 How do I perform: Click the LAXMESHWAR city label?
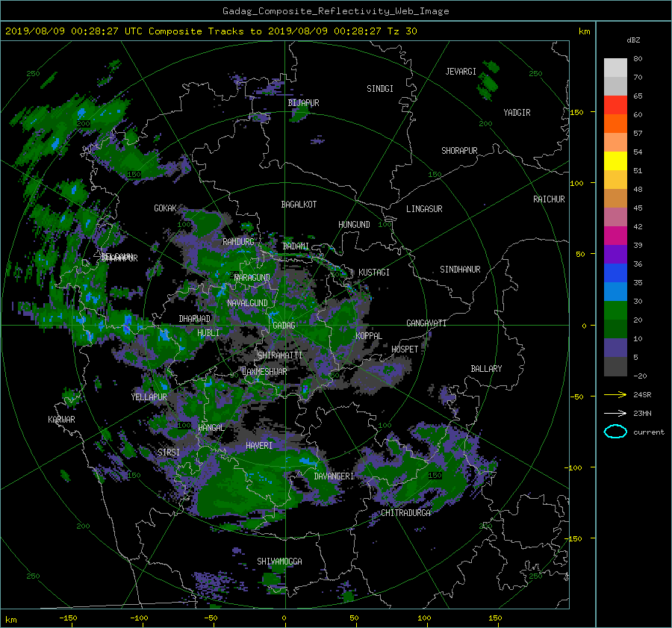[x=264, y=372]
